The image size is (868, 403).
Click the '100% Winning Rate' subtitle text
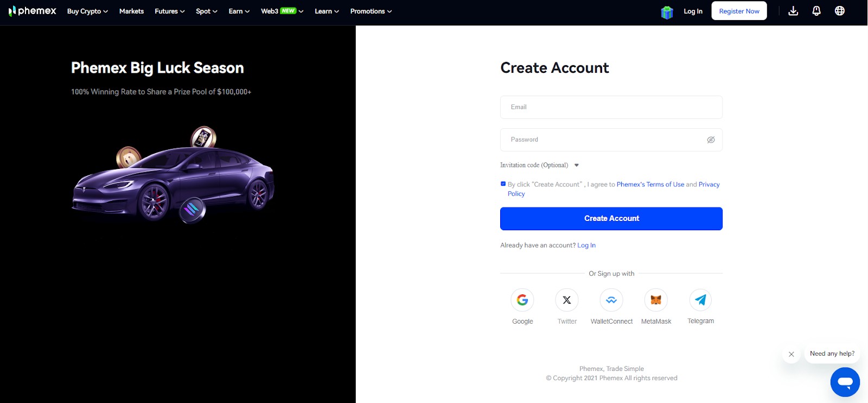161,92
